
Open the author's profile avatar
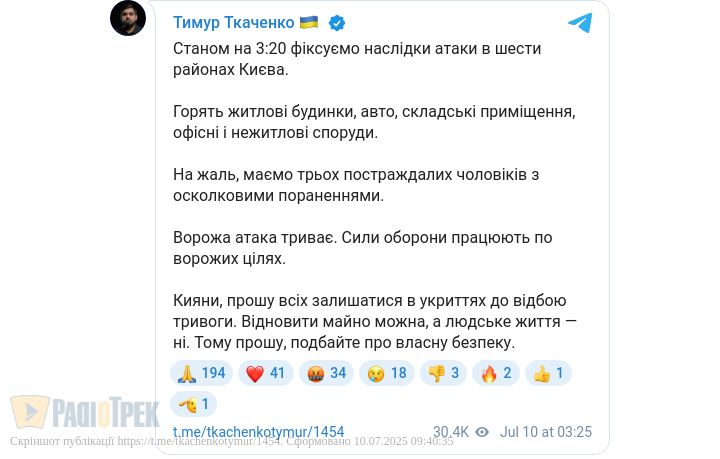128,19
